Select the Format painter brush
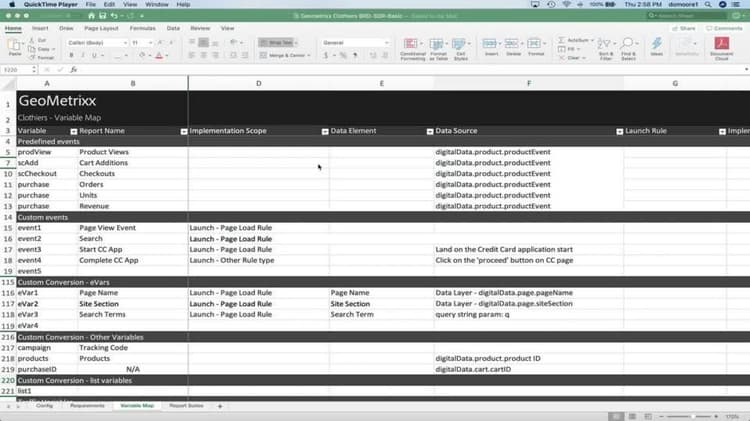750x421 pixels. click(x=32, y=57)
